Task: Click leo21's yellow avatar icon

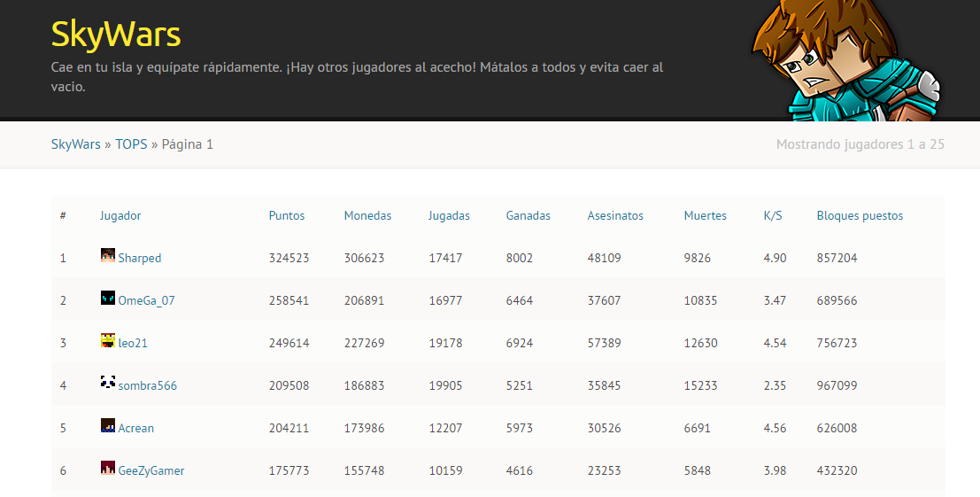Action: click(x=108, y=341)
